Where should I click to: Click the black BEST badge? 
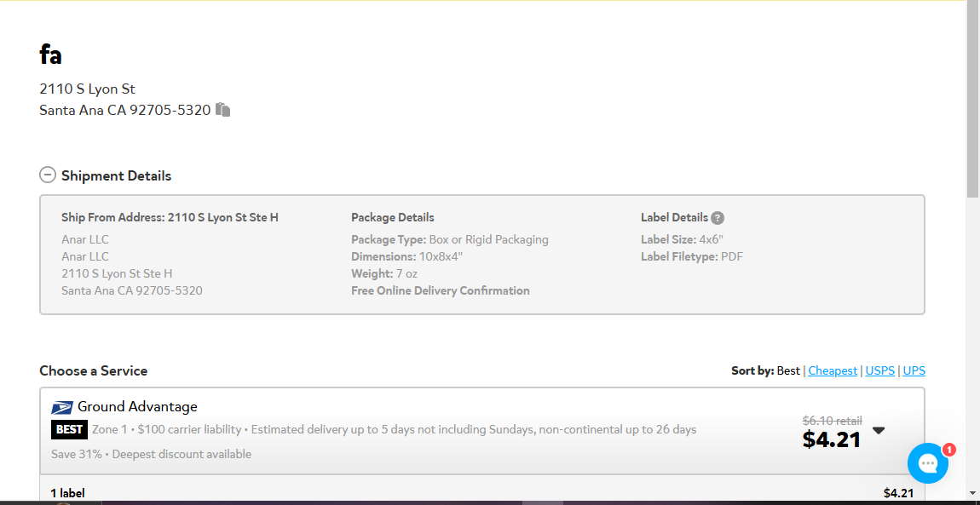(69, 429)
